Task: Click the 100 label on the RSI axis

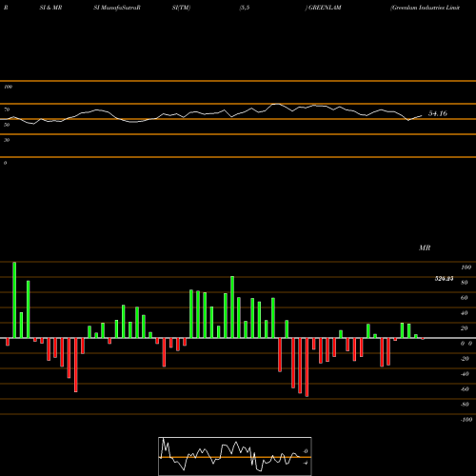Action: tap(8, 87)
